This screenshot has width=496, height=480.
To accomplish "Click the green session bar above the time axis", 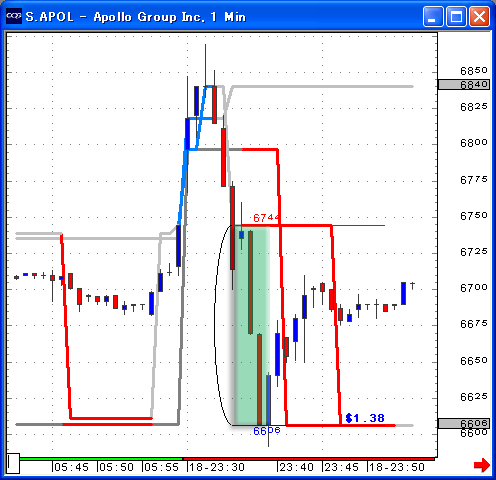I will 101,459.
